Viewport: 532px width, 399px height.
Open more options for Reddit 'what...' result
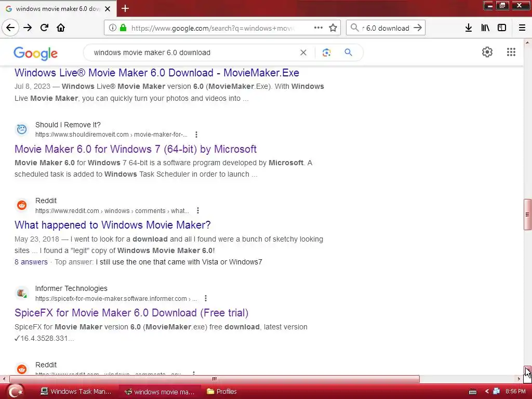coord(198,211)
